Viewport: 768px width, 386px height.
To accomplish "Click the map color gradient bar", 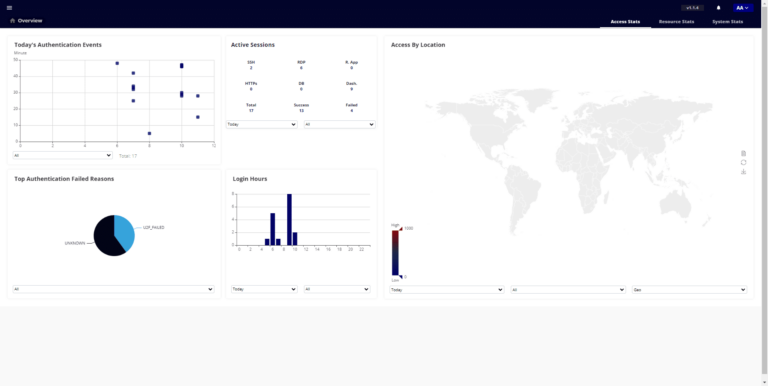I will pos(395,253).
